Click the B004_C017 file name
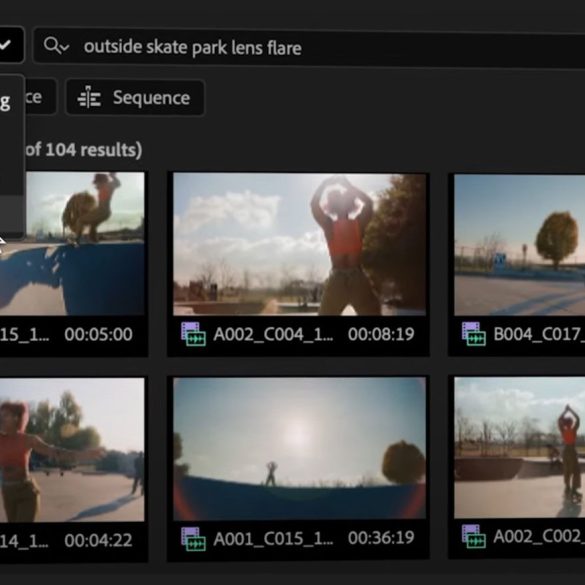Screen dimensions: 585x585 click(539, 335)
